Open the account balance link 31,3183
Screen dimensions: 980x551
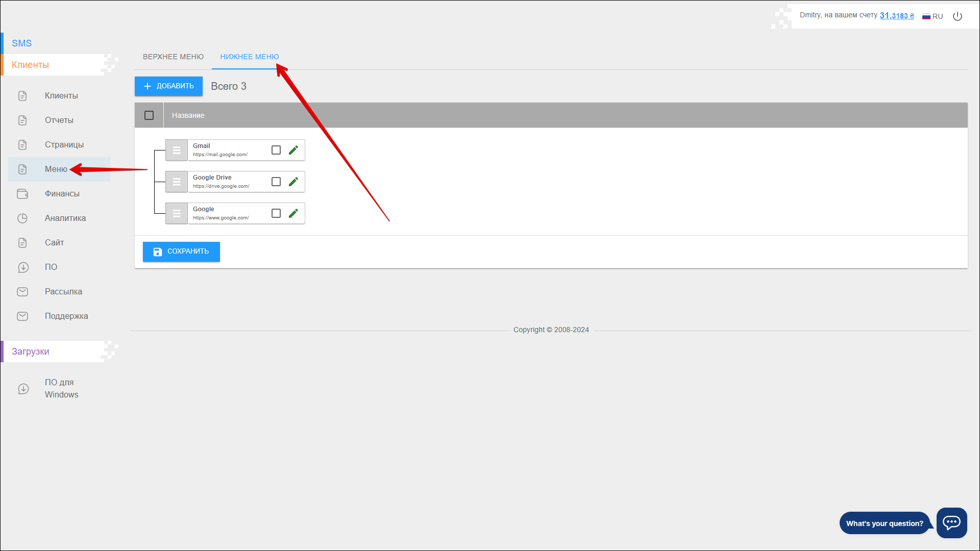click(x=896, y=16)
